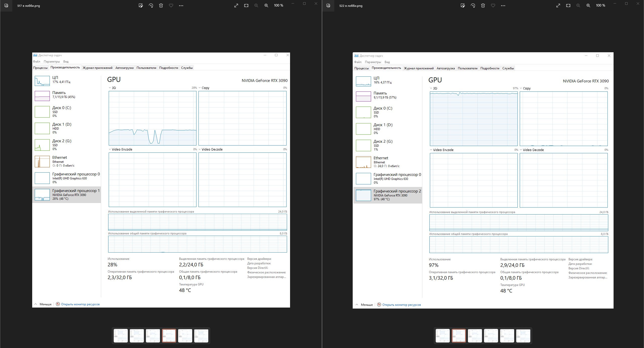The height and width of the screenshot is (348, 644).
Task: Rotate image in the left Photos window
Action: [x=151, y=6]
